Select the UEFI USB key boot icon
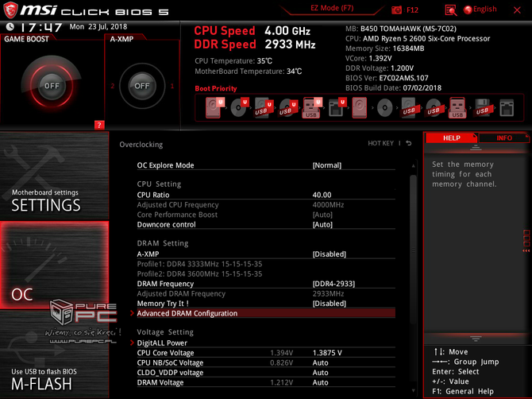Screen dimensions: 532x399 pyautogui.click(x=311, y=107)
